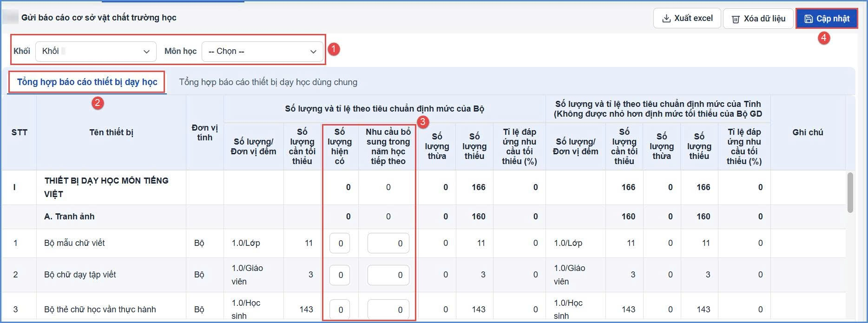Edit Số lượng hiện có for Bộ mẫu chữ viết
The image size is (868, 323).
340,243
